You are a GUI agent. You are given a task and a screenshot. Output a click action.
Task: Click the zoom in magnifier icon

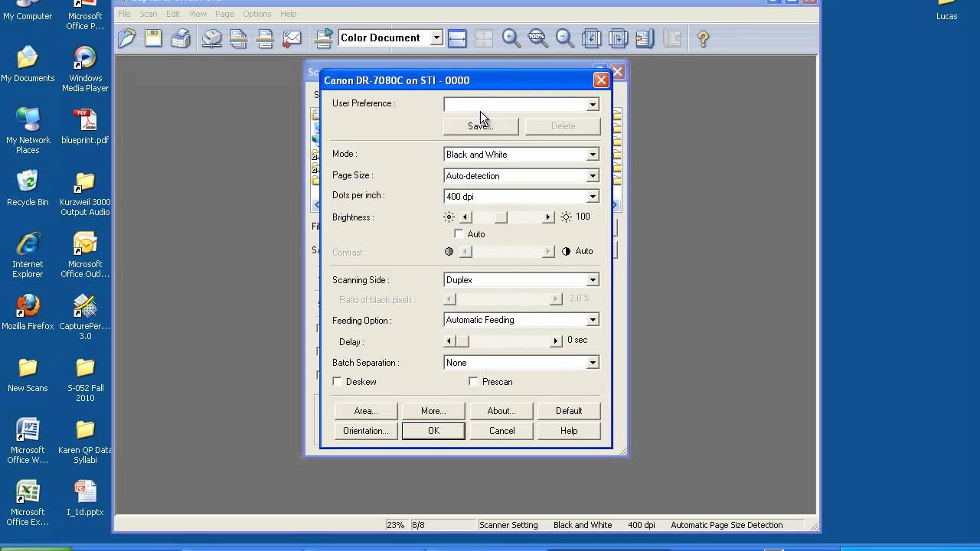[x=511, y=38]
